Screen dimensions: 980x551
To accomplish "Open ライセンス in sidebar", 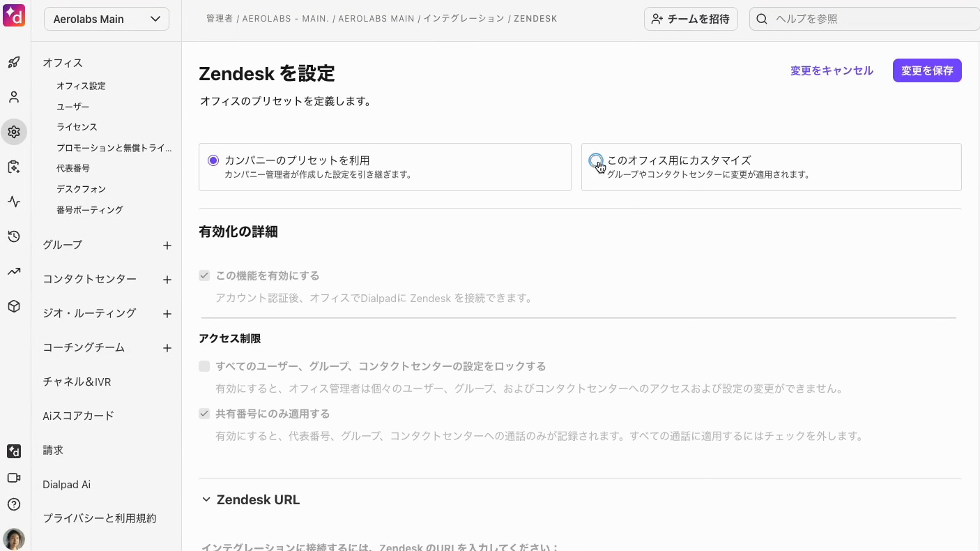I will [77, 127].
